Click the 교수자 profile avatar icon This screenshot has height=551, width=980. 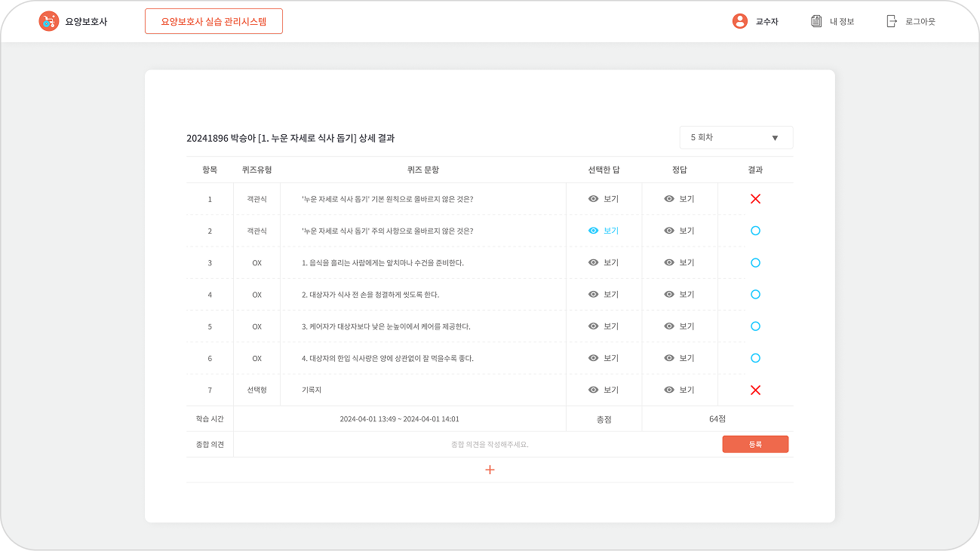[739, 21]
